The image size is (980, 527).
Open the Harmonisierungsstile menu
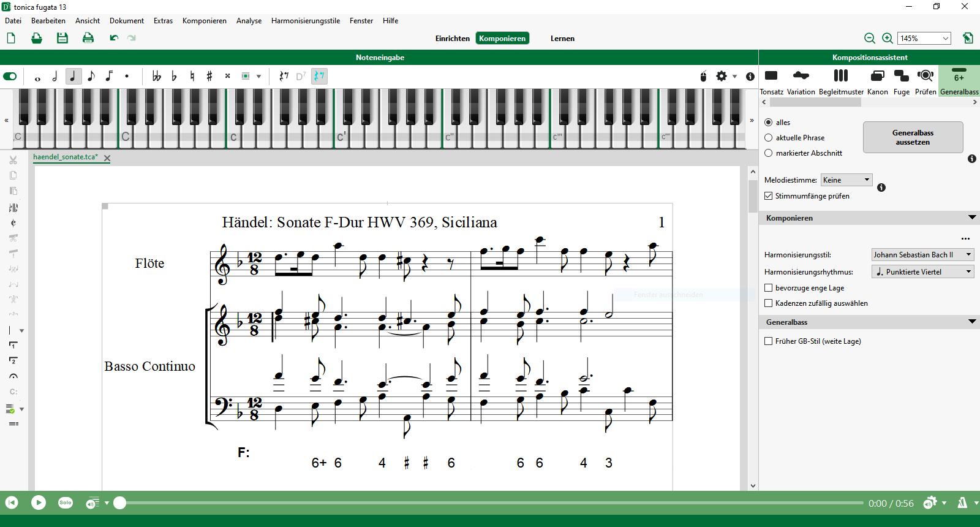306,21
